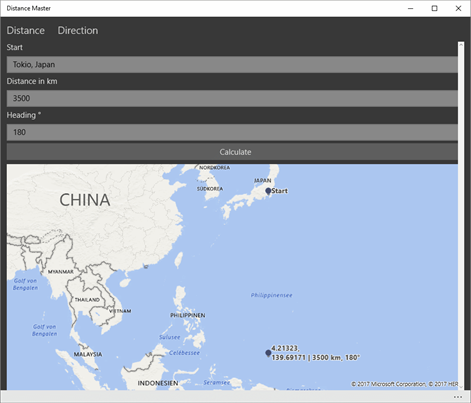Maximize the Distance Master window
Image resolution: width=471 pixels, height=403 pixels.
tap(434, 8)
